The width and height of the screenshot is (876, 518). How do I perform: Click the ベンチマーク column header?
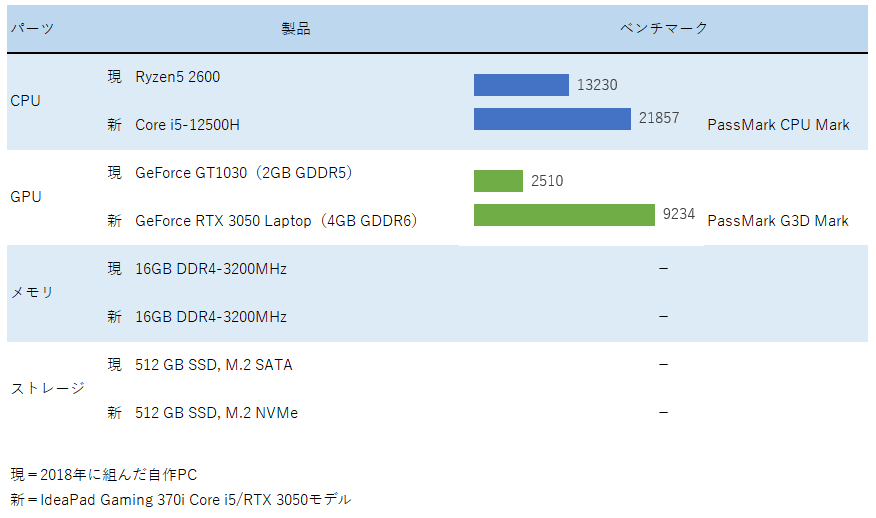point(664,28)
